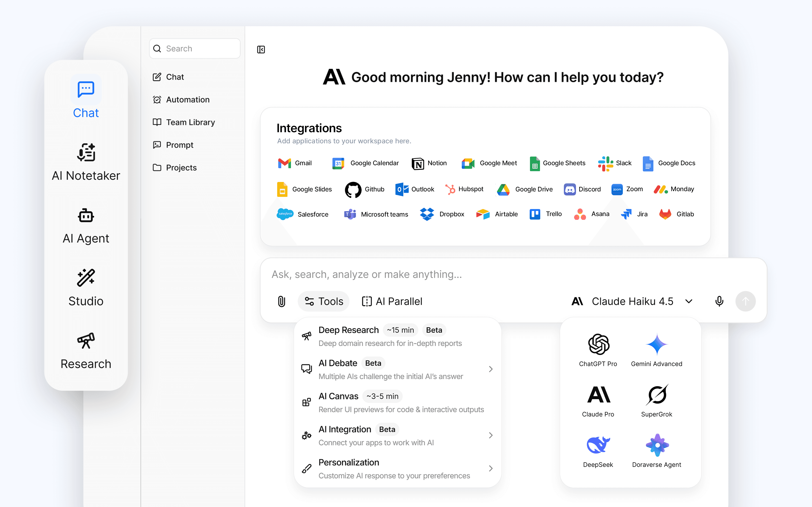Open Automation in the sidebar menu

click(187, 100)
